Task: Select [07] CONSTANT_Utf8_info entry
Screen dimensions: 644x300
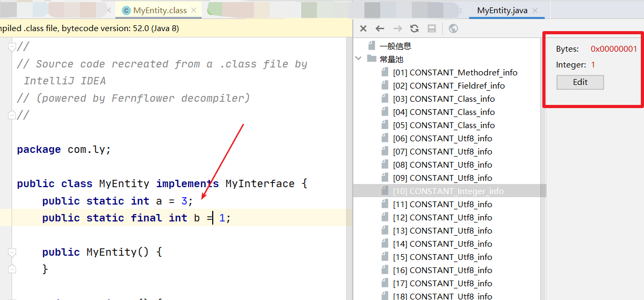Action: pyautogui.click(x=442, y=152)
